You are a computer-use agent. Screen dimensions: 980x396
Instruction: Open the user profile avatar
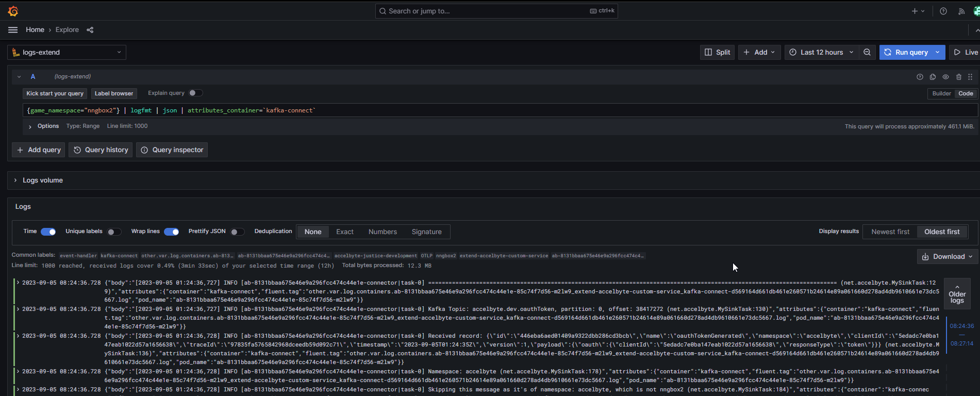pos(976,11)
